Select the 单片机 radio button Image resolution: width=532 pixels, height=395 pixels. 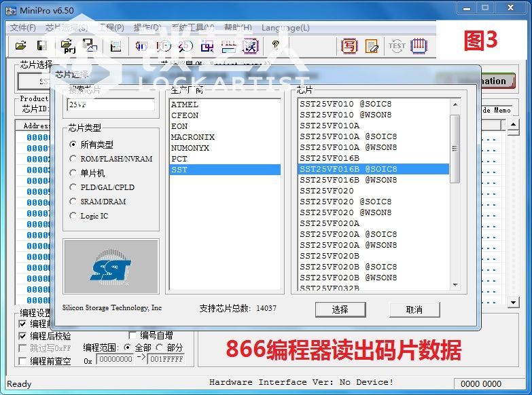(73, 173)
